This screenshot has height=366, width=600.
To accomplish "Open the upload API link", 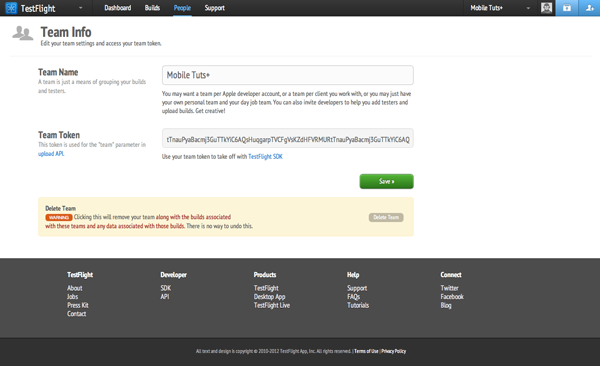I will point(51,154).
